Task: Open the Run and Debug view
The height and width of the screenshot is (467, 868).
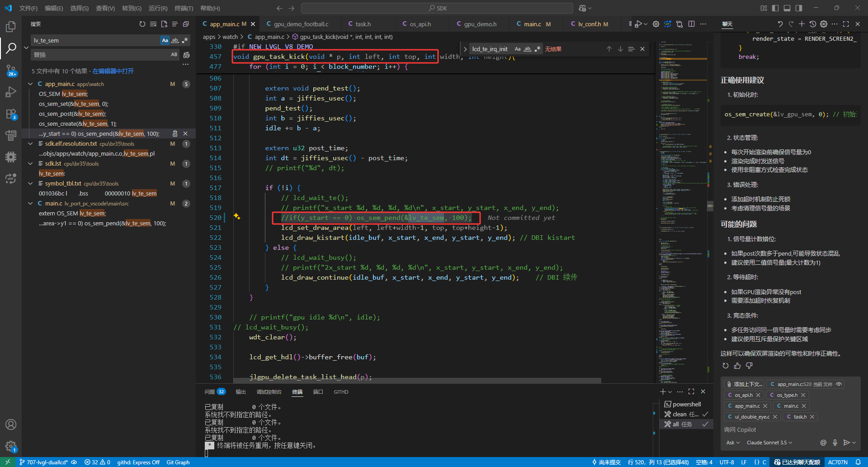Action: pos(11,92)
